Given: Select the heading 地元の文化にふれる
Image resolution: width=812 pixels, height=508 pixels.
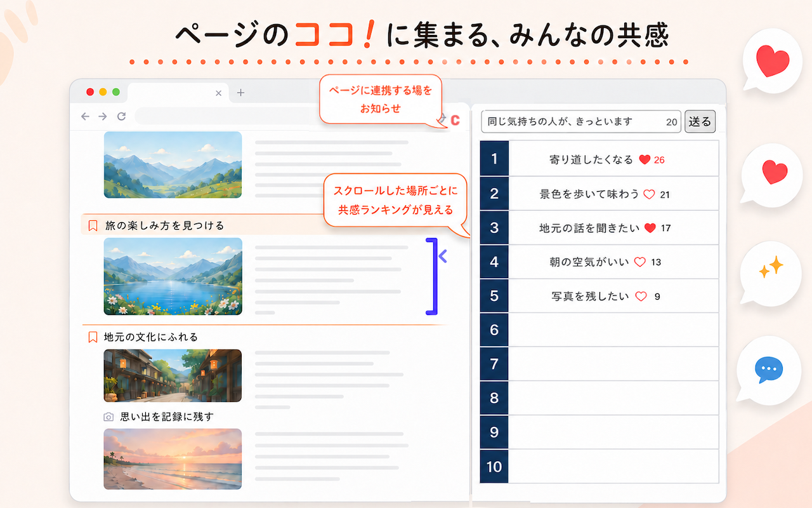Looking at the screenshot, I should pos(151,337).
